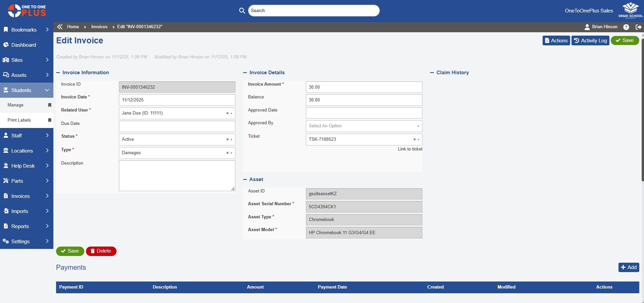Toggle bookmark icon next to Print Labels
The width and height of the screenshot is (644, 303).
coord(50,120)
